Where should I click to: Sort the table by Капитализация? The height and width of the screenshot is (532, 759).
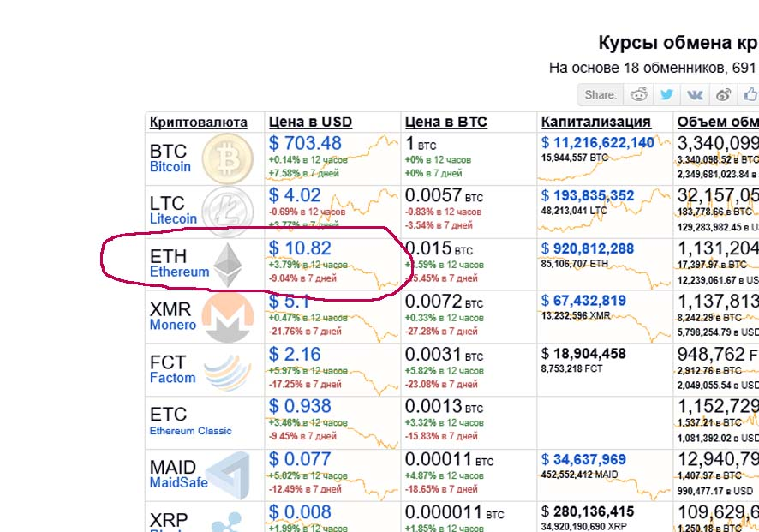596,122
